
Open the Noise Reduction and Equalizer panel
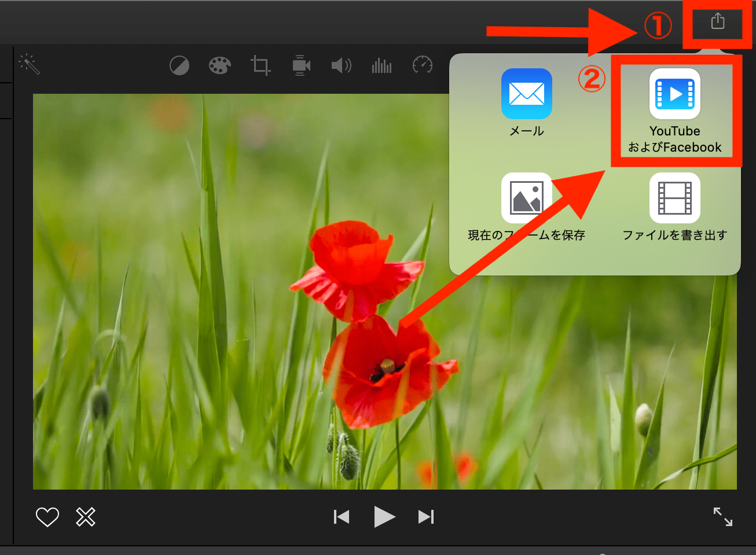[x=381, y=65]
